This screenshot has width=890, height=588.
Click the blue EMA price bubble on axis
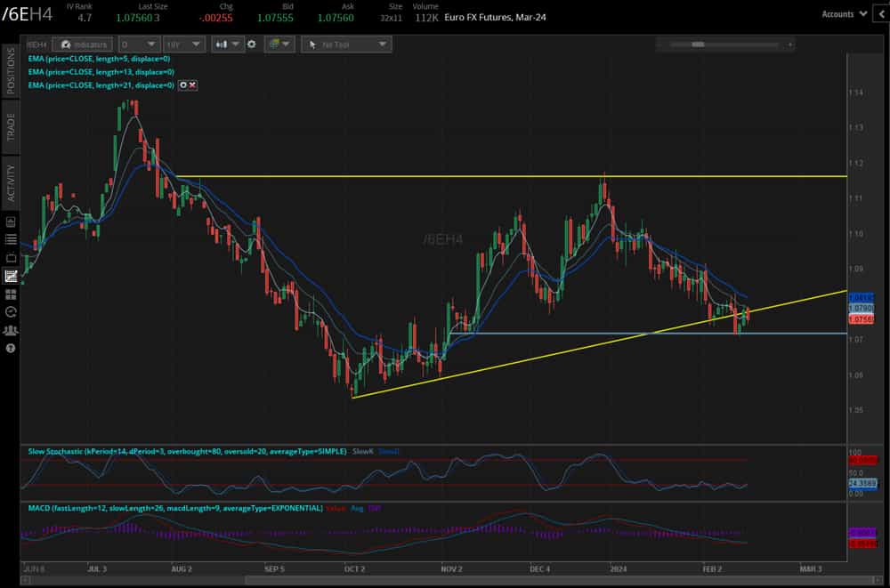click(861, 297)
